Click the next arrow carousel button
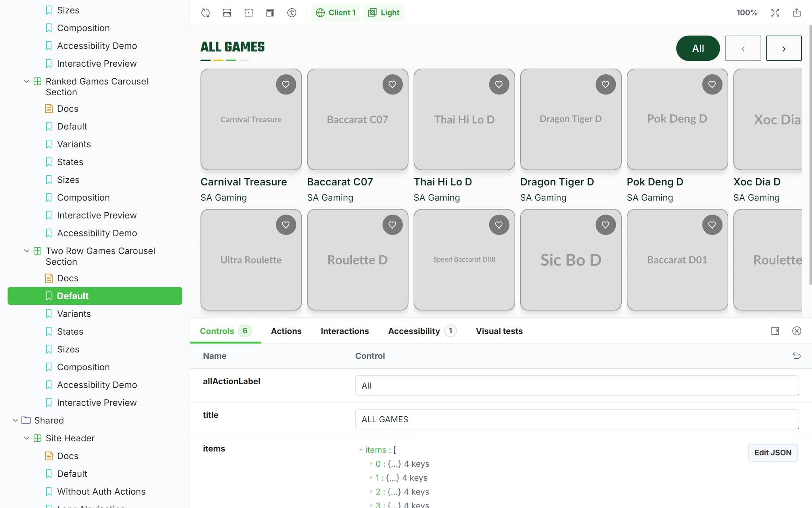Viewport: 812px width, 508px height. tap(784, 48)
